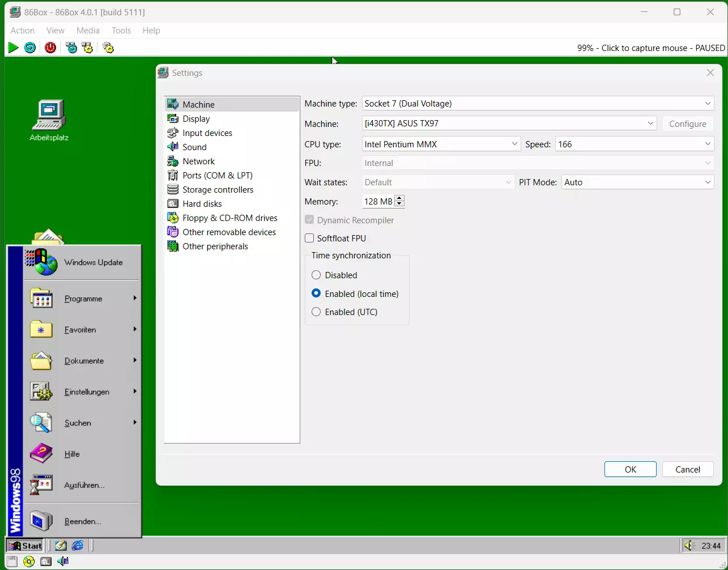Click Ausführen... in the Start menu
The height and width of the screenshot is (570, 728).
(82, 485)
